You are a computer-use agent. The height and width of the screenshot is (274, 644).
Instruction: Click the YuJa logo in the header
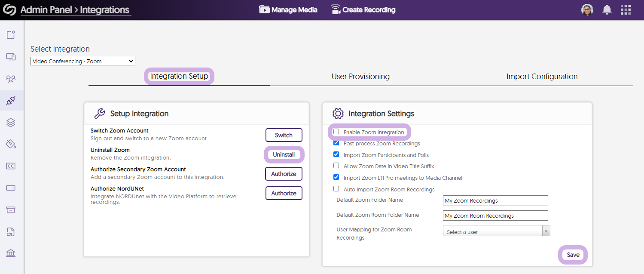pos(9,9)
